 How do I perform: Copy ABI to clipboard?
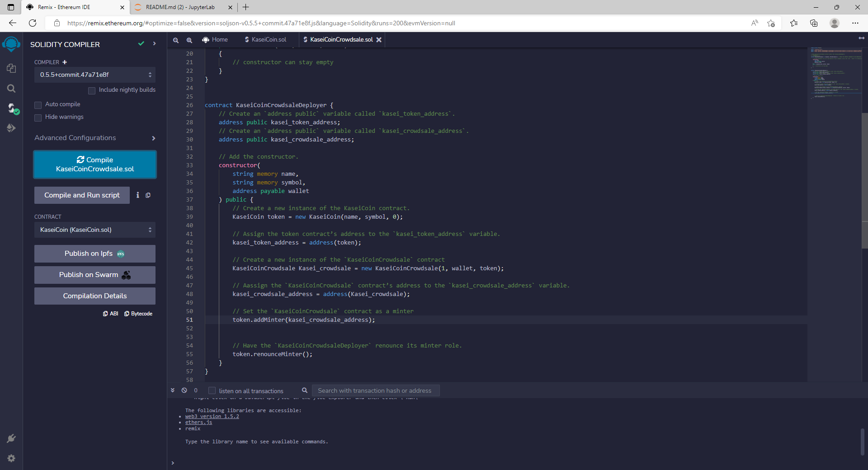pyautogui.click(x=110, y=314)
